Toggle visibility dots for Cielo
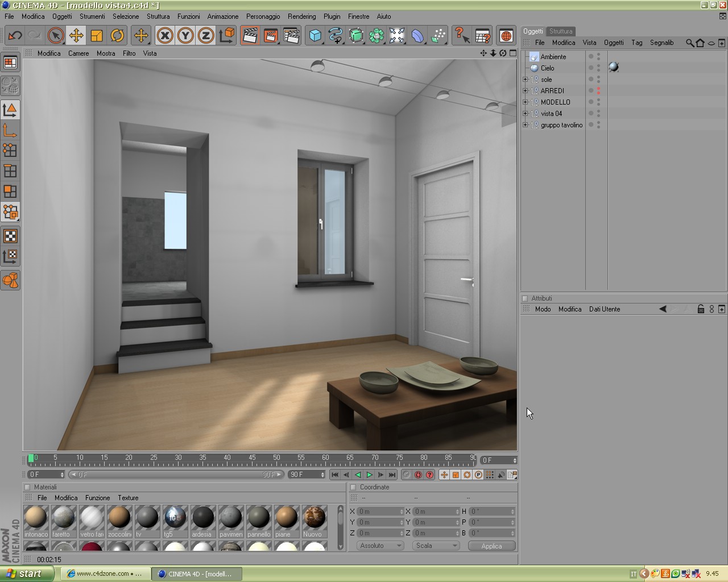 (598, 68)
